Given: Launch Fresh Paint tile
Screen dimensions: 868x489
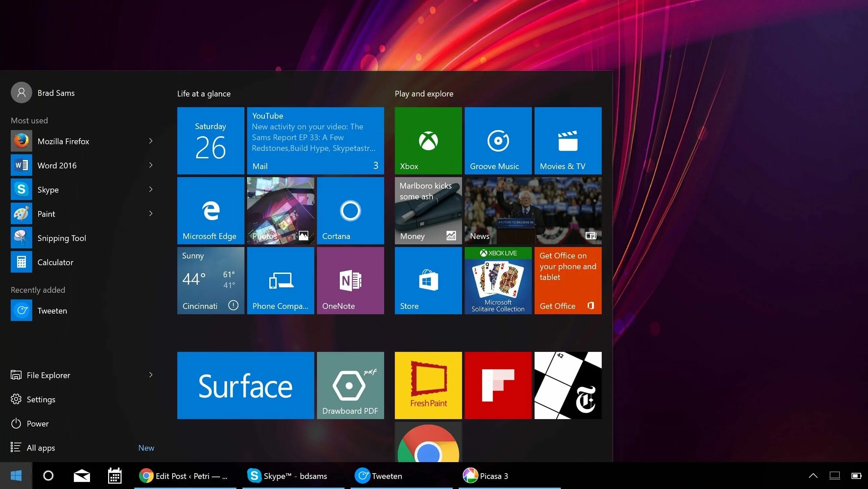Looking at the screenshot, I should [x=428, y=385].
